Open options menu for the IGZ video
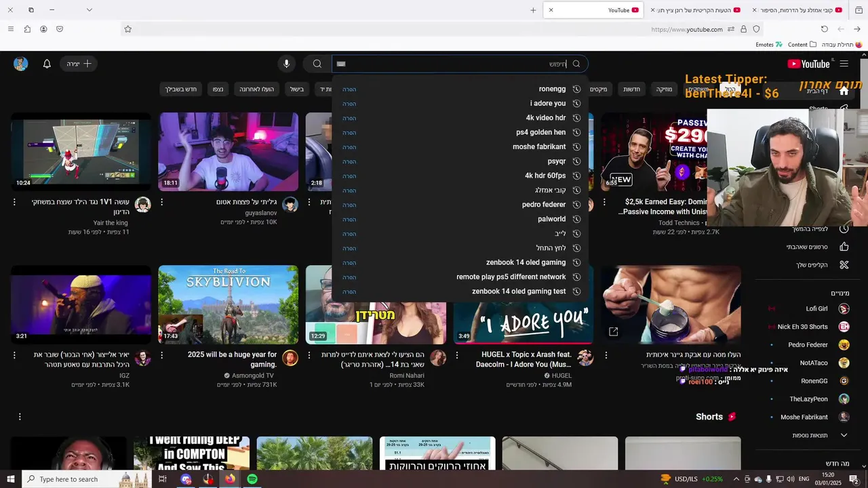868x488 pixels. (x=14, y=354)
